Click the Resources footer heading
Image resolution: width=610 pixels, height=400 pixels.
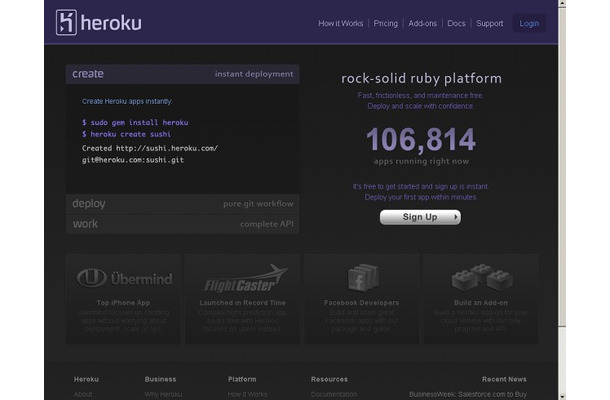[329, 379]
